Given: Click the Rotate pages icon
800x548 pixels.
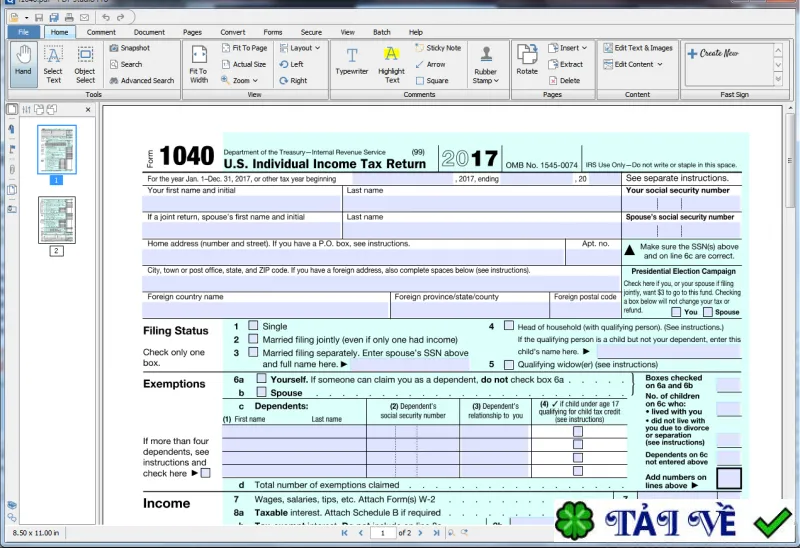Looking at the screenshot, I should (527, 60).
